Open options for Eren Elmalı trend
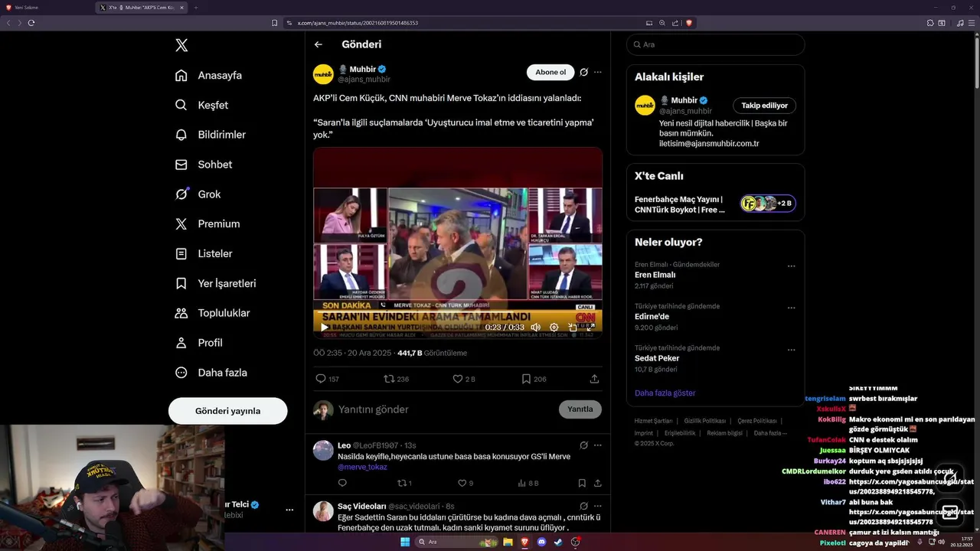 point(792,266)
